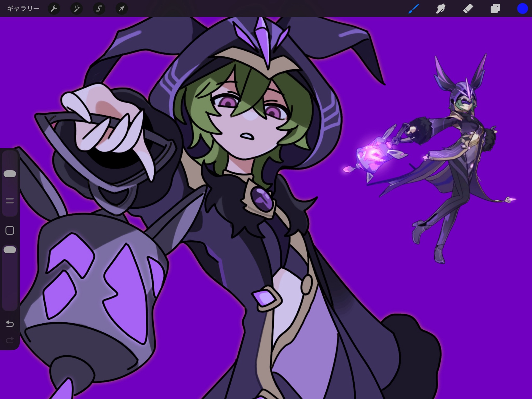Select the Brush tool

(414, 9)
